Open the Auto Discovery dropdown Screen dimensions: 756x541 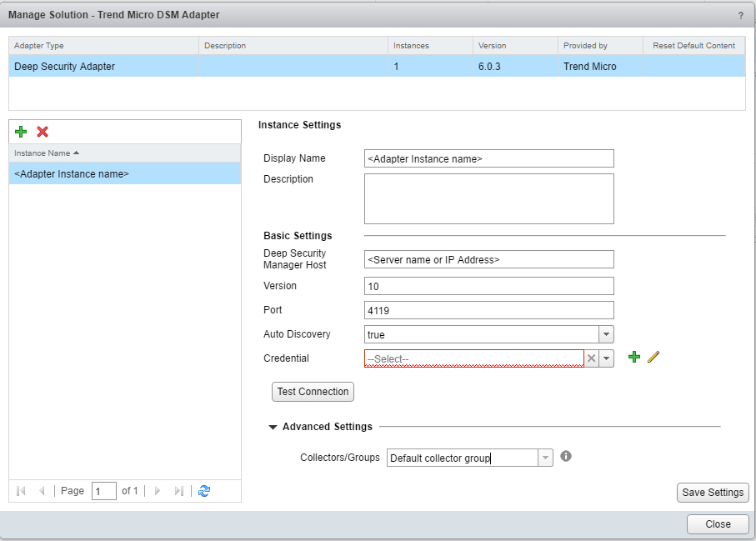point(607,334)
